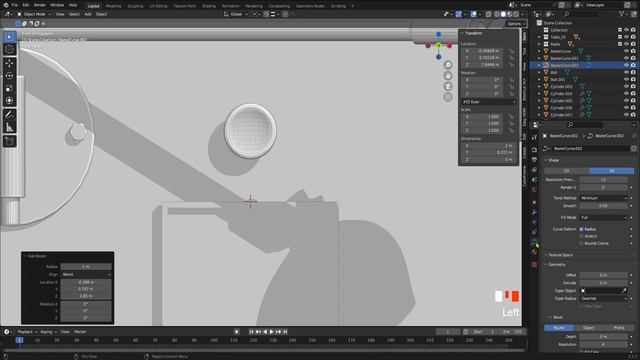This screenshot has width=640, height=360.
Task: Open the Render menu
Action: 40,5
